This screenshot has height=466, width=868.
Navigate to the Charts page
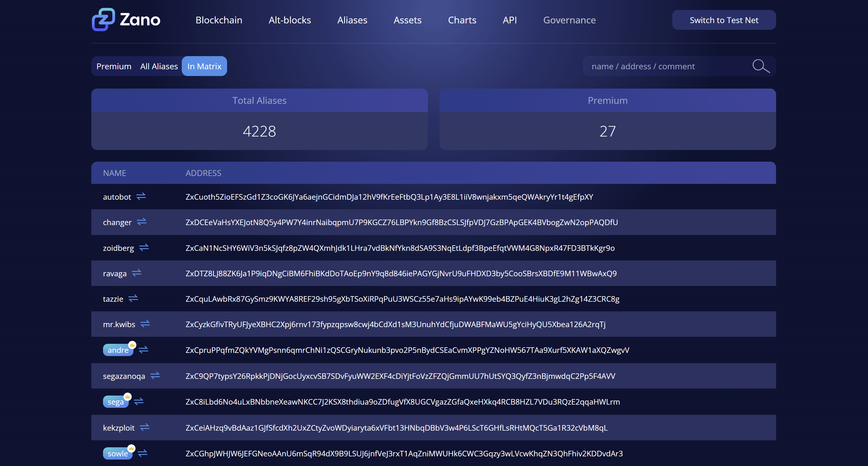click(x=462, y=20)
